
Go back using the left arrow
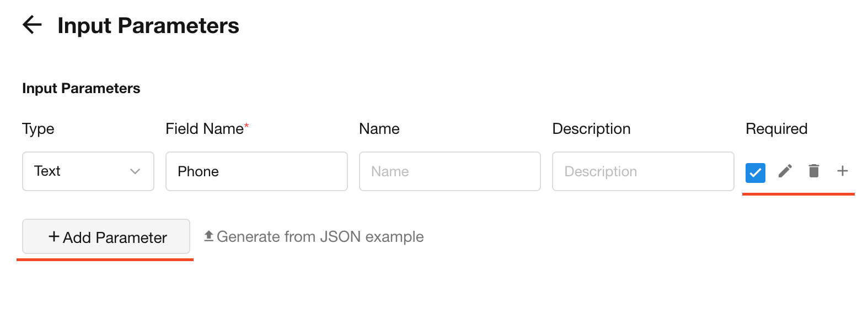click(x=32, y=25)
